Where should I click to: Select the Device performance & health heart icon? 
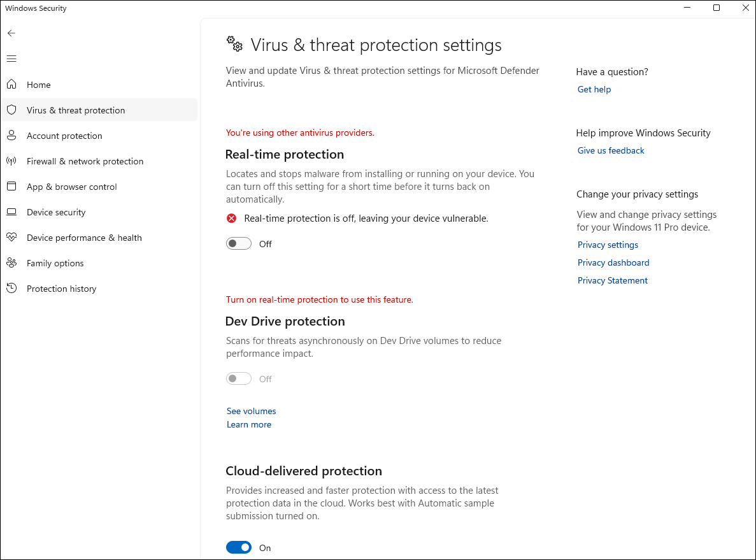point(11,237)
